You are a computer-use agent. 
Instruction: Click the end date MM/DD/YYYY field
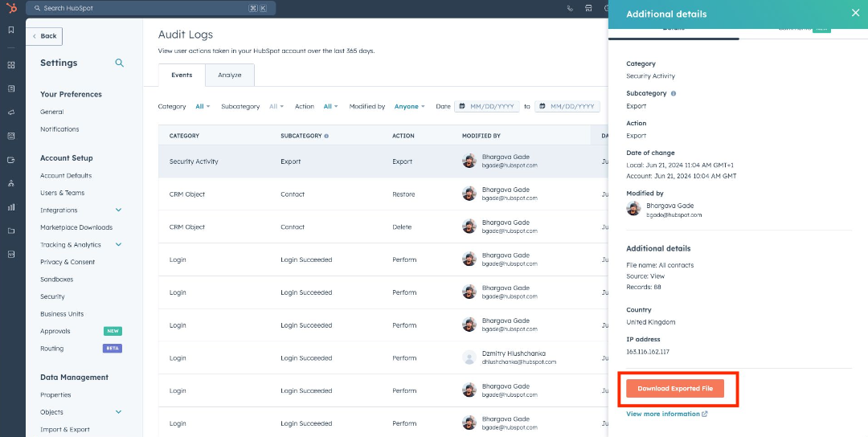pos(567,106)
